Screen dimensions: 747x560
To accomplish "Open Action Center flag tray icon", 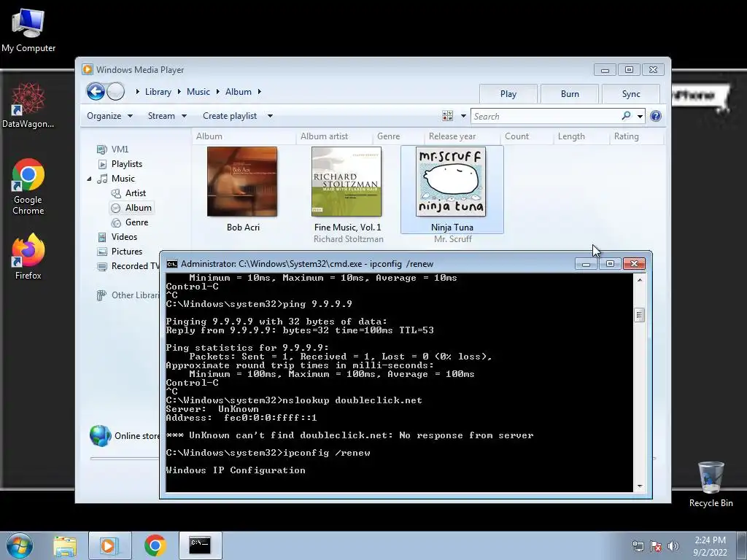I will click(656, 546).
